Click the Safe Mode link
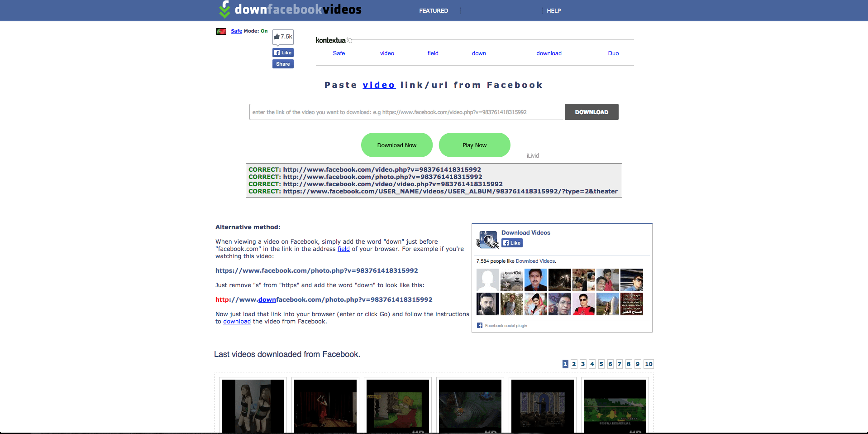This screenshot has height=434, width=868. [236, 31]
